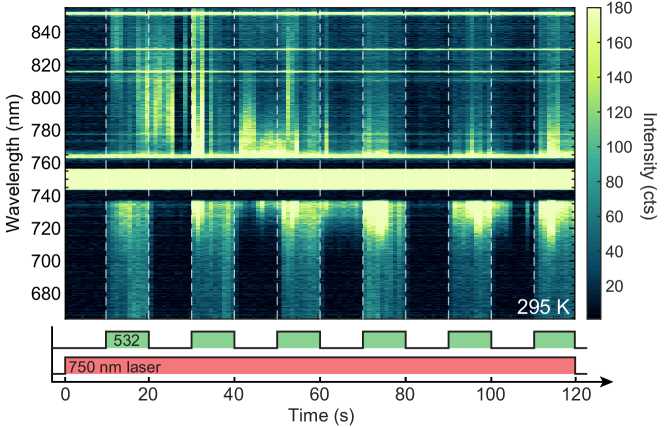Click the "Time (s)" x-axis label

[x=321, y=415]
